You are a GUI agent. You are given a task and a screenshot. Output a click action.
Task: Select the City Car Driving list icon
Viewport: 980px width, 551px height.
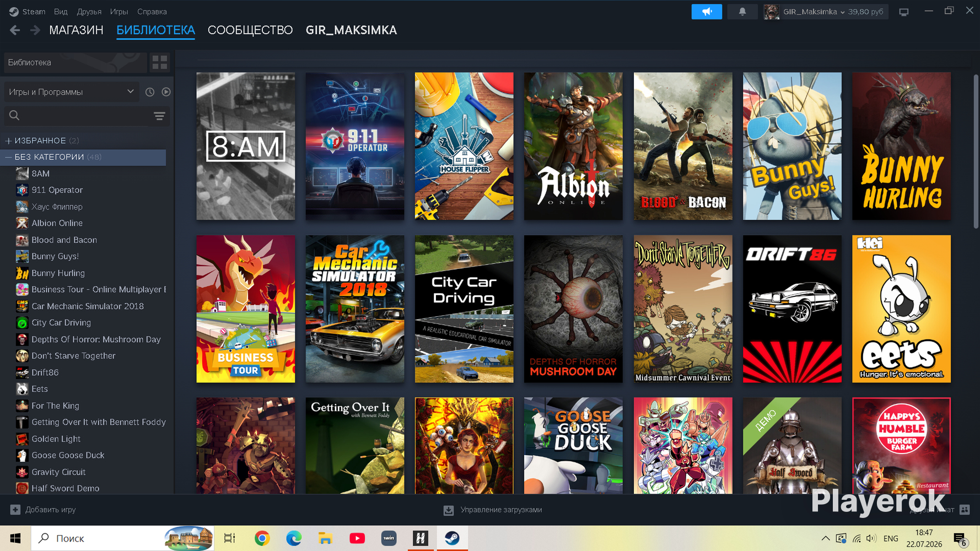[22, 323]
